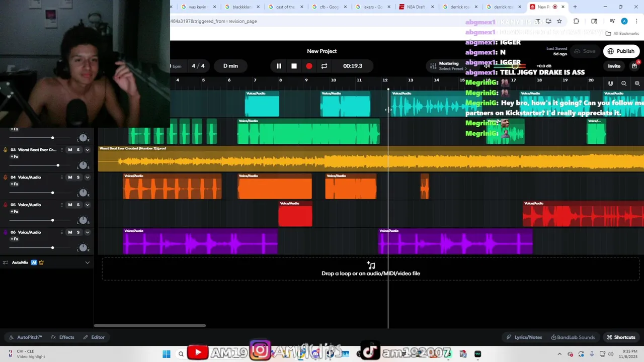Open the Shortcuts panel
Screen dimensions: 644x362
click(x=621, y=337)
